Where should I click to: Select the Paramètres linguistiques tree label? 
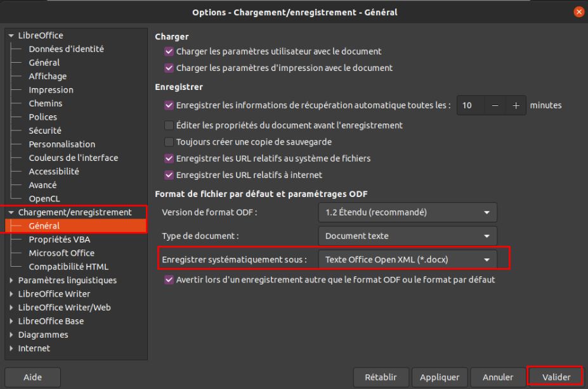point(67,280)
